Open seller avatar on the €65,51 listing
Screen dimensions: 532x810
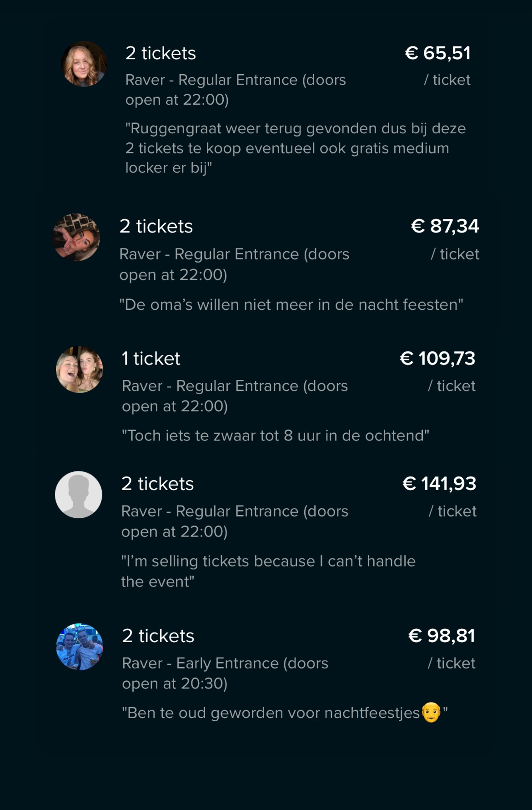click(x=84, y=64)
